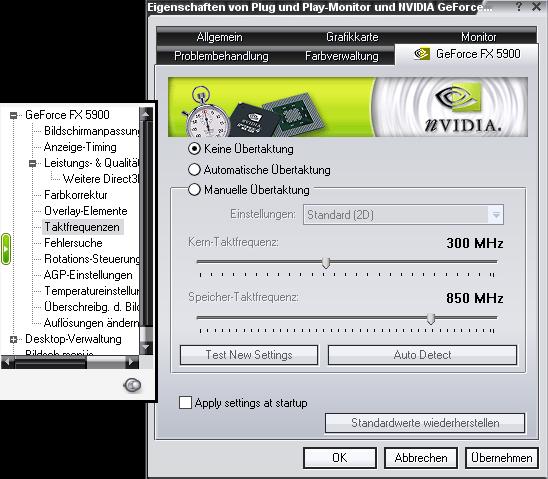The height and width of the screenshot is (479, 548).
Task: Select the Keine Übertaktung radio button
Action: pos(194,149)
